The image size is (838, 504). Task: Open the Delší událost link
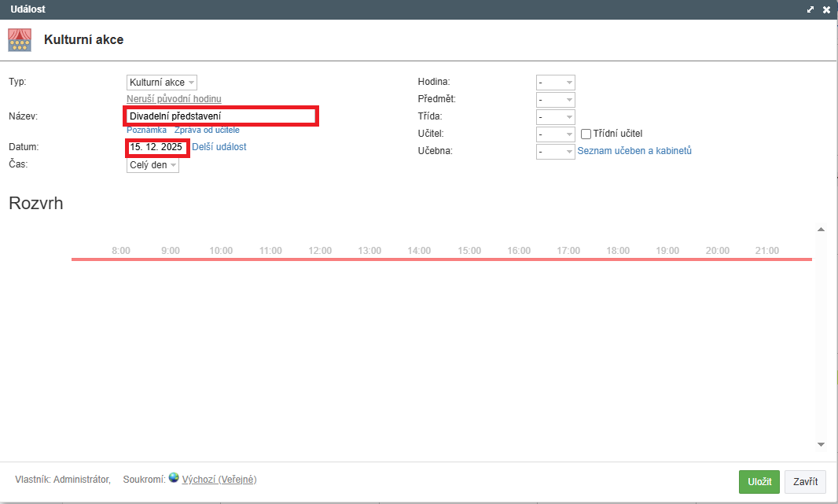coord(219,147)
